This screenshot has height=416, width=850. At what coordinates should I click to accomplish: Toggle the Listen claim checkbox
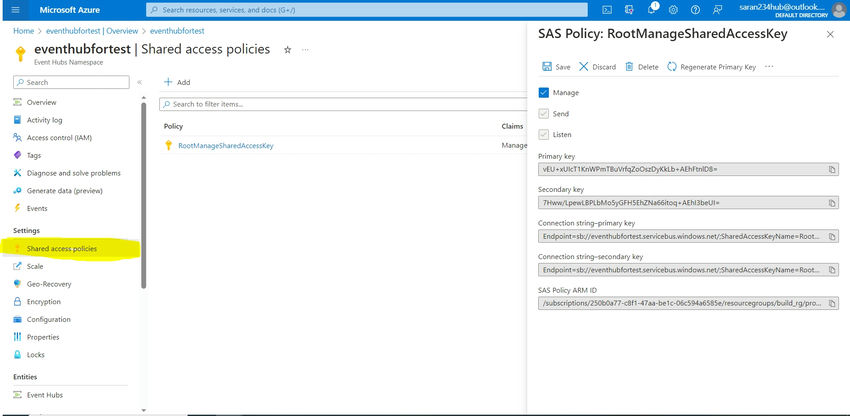(x=544, y=135)
